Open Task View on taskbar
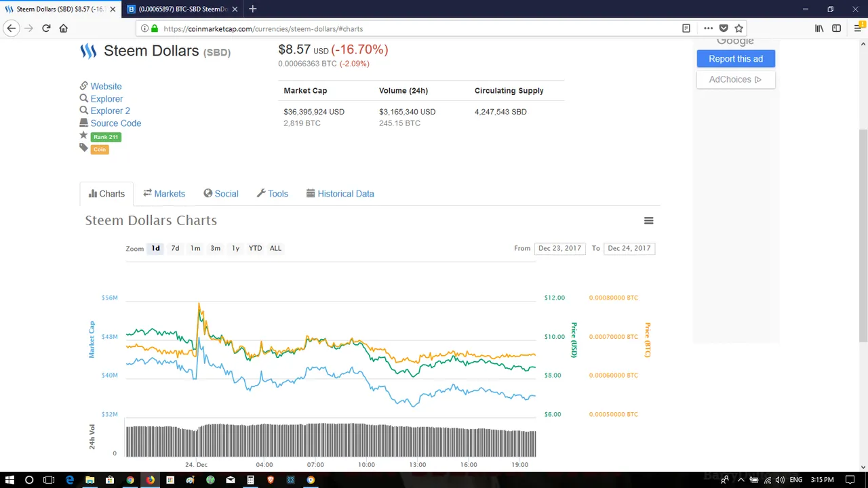The height and width of the screenshot is (488, 868). 49,480
